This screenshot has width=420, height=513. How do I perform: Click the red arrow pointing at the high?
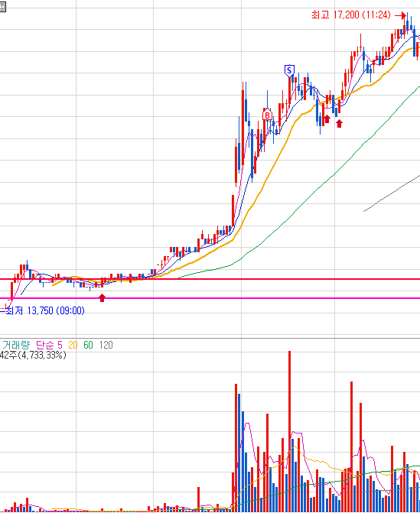pos(399,15)
